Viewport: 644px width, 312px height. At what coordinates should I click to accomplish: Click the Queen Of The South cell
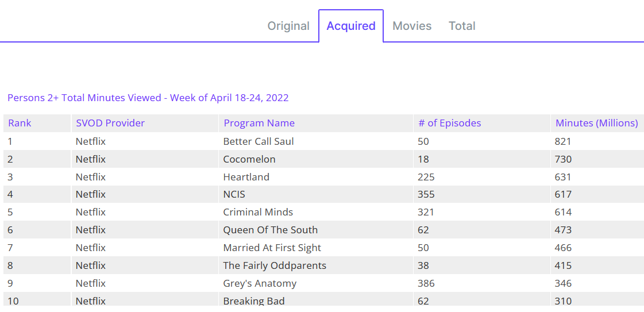click(x=271, y=230)
